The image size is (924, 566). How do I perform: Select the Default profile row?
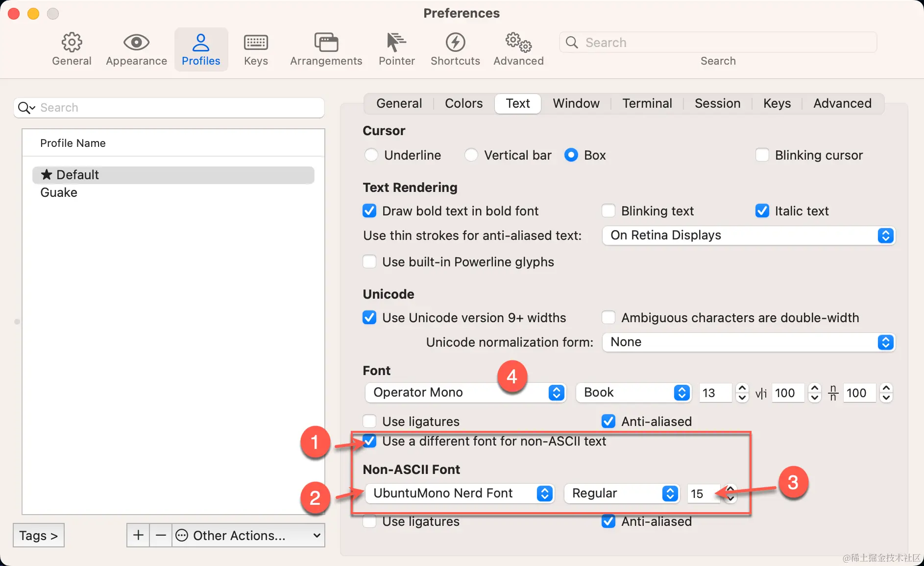pyautogui.click(x=173, y=175)
